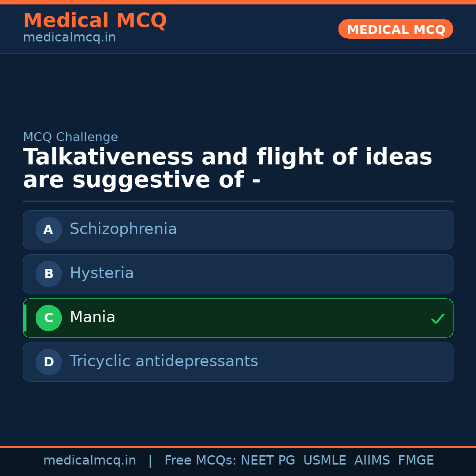Image resolution: width=476 pixels, height=476 pixels.
Task: Open the medicalmcq.in link in header
Action: coord(69,38)
